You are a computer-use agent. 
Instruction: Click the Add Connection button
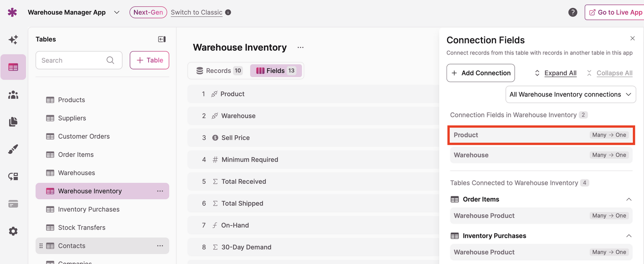pyautogui.click(x=480, y=73)
